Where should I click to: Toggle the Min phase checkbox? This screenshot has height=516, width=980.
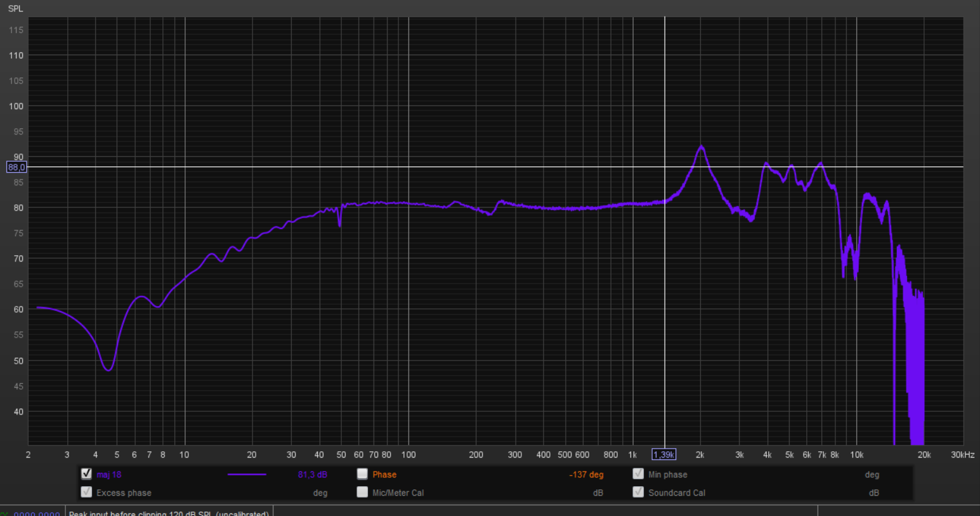click(637, 473)
